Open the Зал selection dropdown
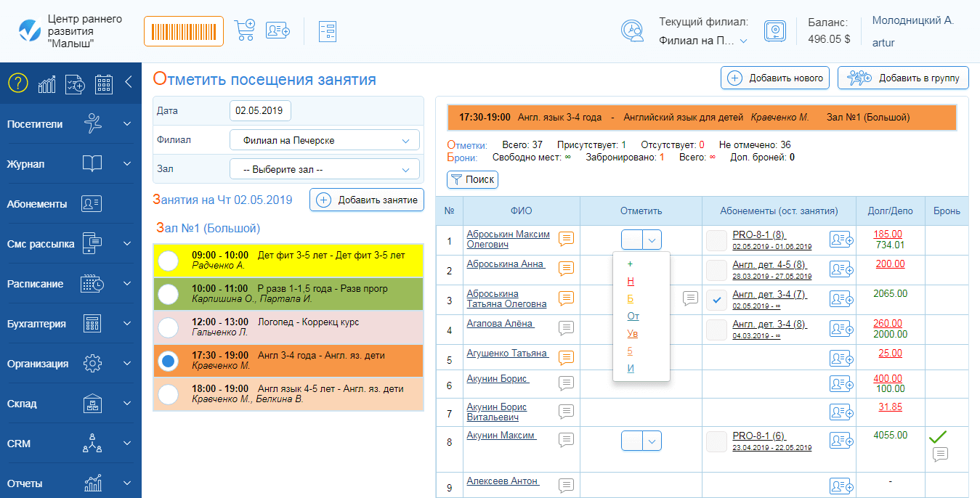 click(x=325, y=170)
